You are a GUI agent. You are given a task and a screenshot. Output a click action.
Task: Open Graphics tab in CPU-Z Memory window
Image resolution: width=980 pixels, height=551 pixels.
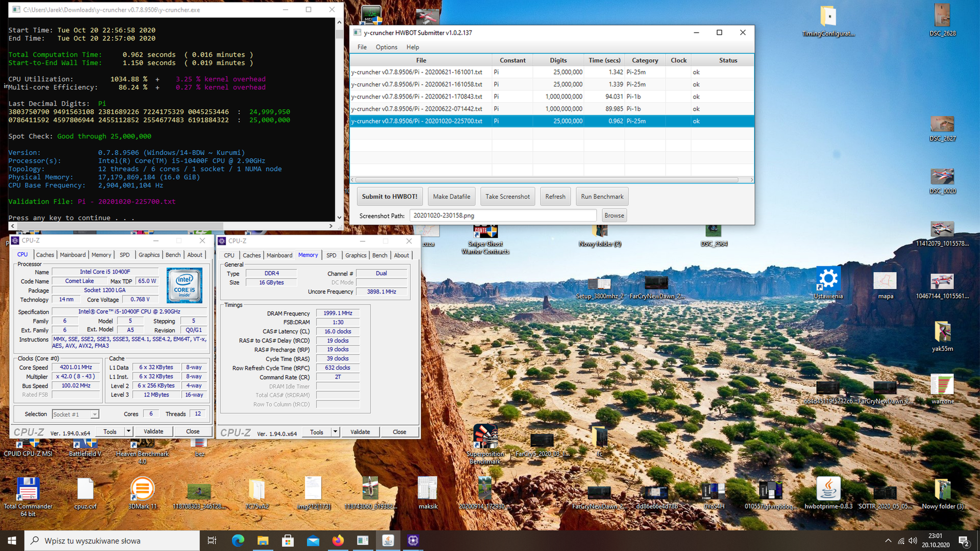tap(356, 255)
